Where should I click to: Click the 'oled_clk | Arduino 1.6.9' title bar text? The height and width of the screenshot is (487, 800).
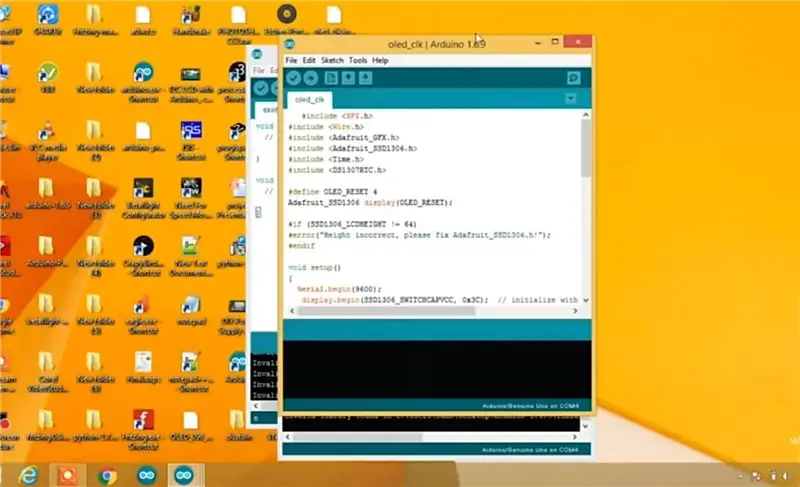click(437, 44)
